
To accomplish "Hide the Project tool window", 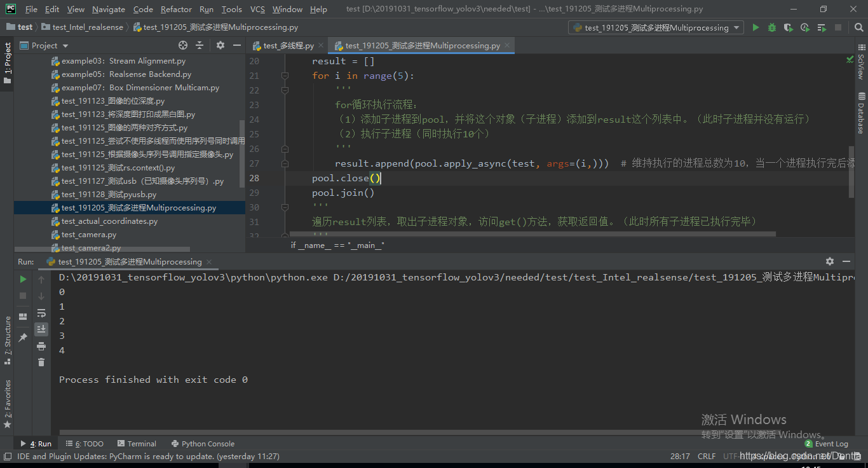I will pos(236,45).
